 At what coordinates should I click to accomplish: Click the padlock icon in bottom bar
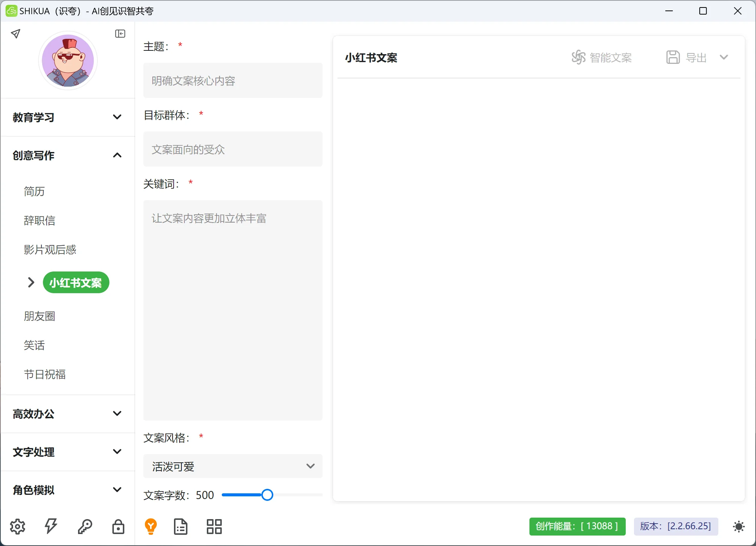tap(118, 527)
